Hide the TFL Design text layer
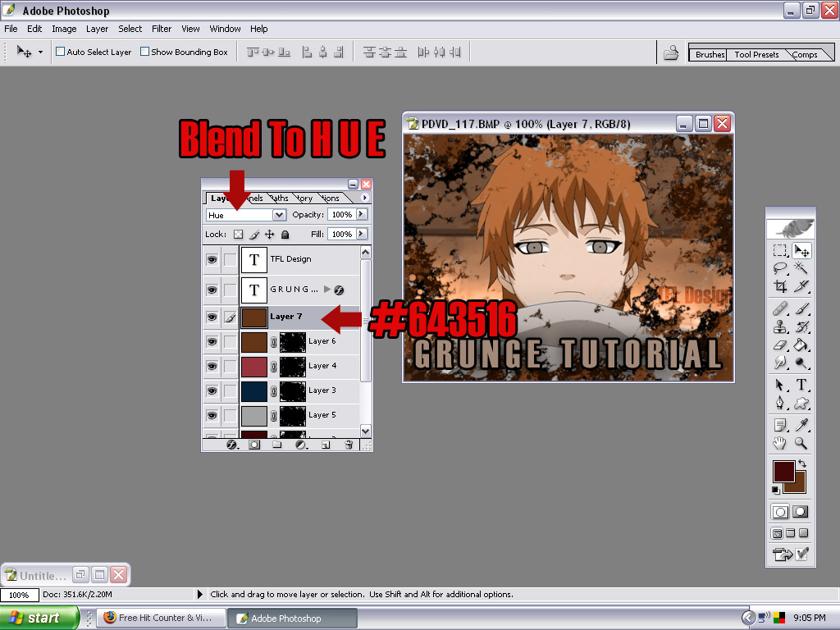This screenshot has height=630, width=840. (x=212, y=260)
